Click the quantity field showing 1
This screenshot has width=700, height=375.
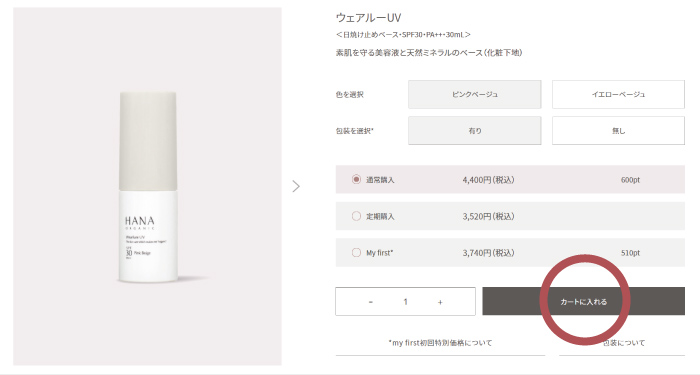coord(405,302)
